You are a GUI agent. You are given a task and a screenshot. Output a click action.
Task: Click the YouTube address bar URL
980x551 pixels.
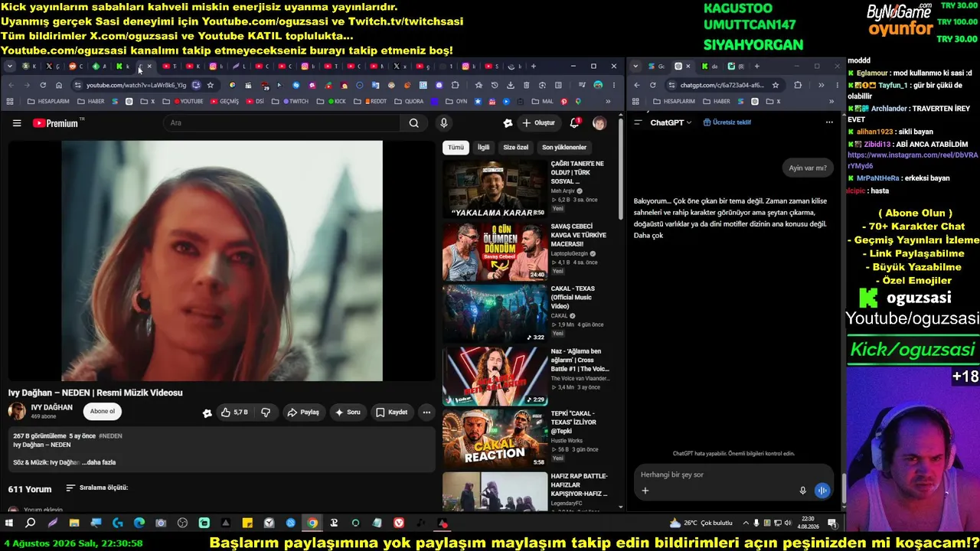[136, 85]
